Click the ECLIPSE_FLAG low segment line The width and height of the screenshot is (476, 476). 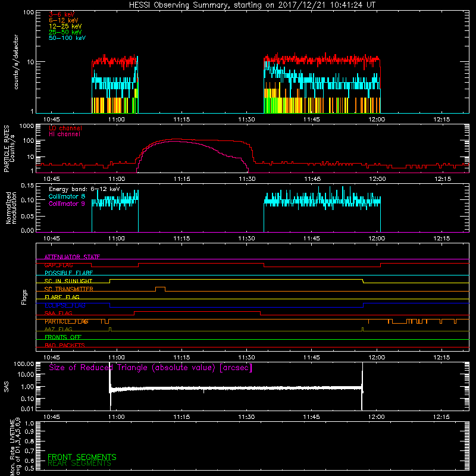tap(236, 307)
